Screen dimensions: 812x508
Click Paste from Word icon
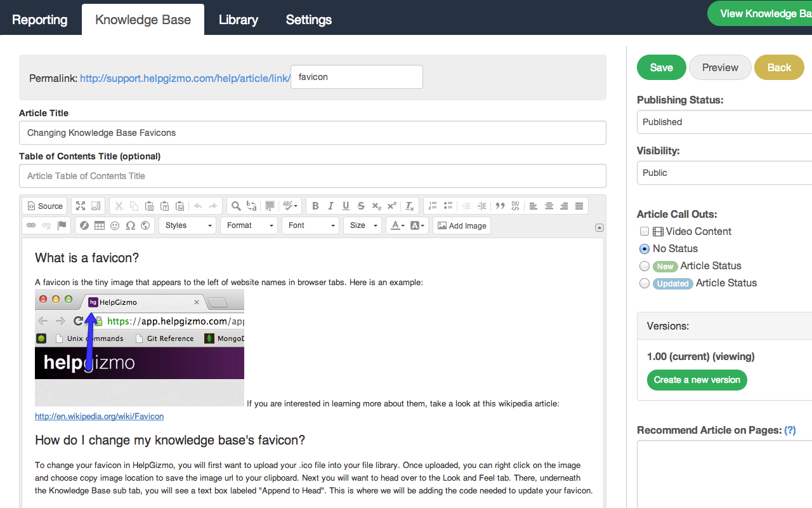(180, 206)
